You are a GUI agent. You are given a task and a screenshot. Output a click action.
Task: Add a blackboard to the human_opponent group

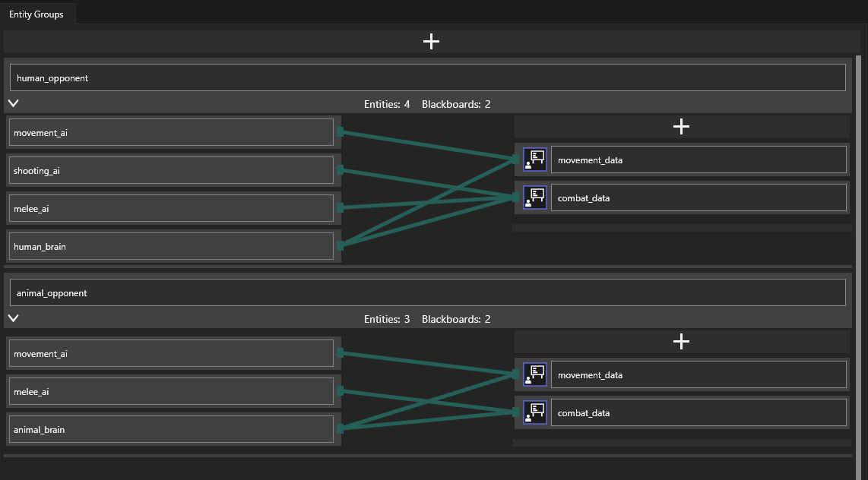[681, 127]
